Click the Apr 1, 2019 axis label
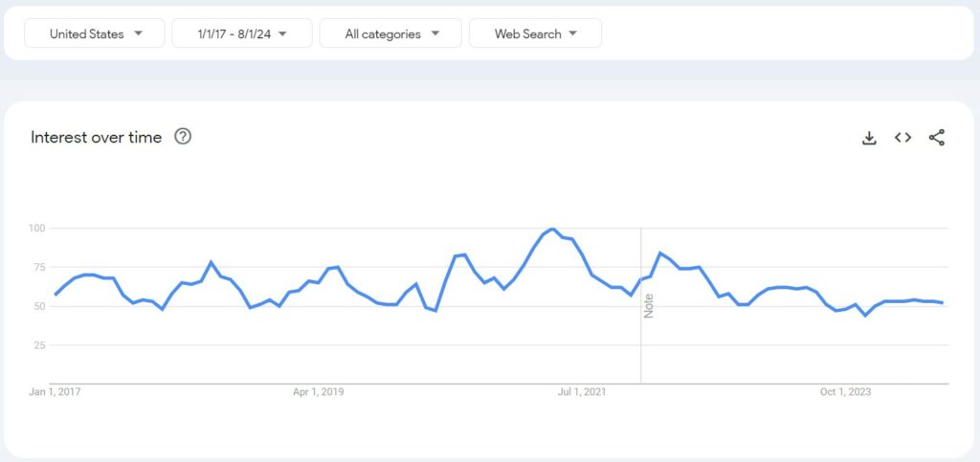This screenshot has width=980, height=462. [318, 391]
